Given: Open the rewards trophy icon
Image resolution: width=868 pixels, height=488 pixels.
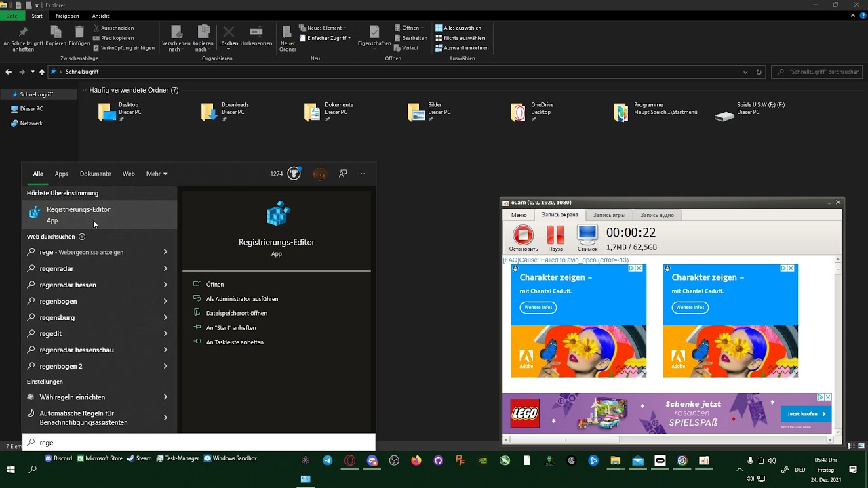Looking at the screenshot, I should 294,174.
